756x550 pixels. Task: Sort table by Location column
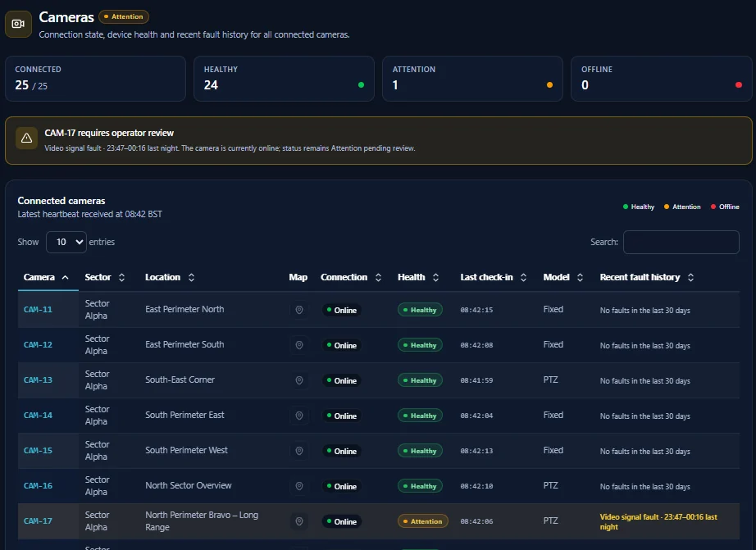click(170, 277)
